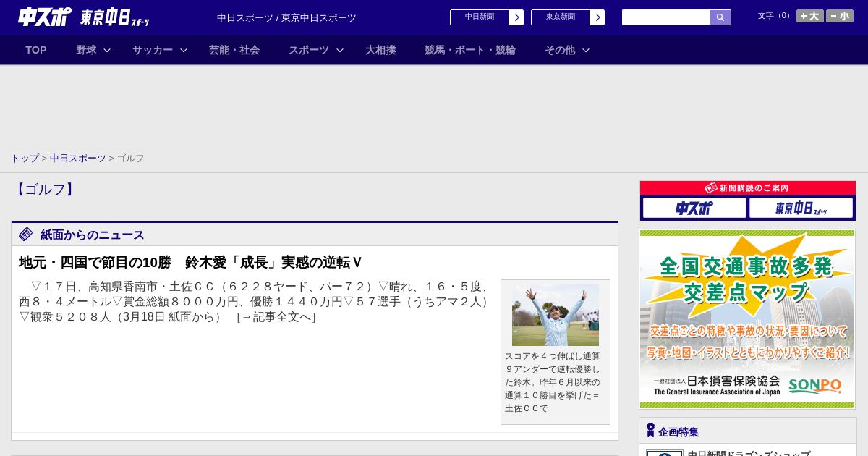Click the arrow beside 中日新聞
The width and height of the screenshot is (868, 456).
pyautogui.click(x=516, y=17)
